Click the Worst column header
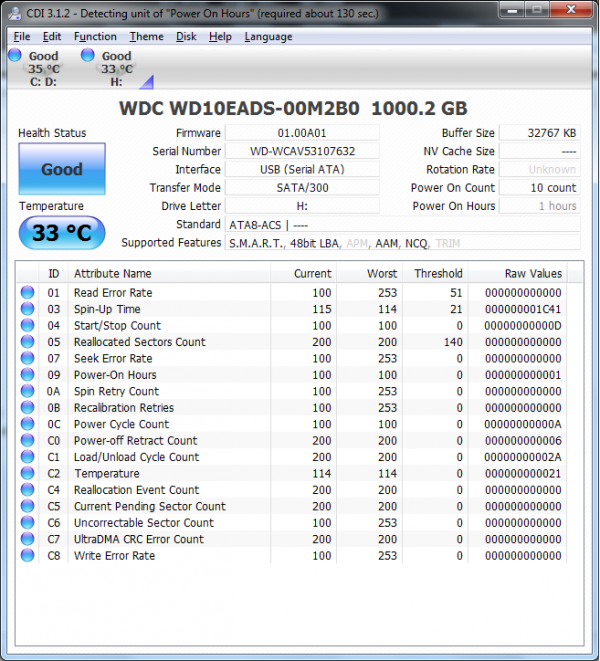The height and width of the screenshot is (661, 600). coord(369,274)
